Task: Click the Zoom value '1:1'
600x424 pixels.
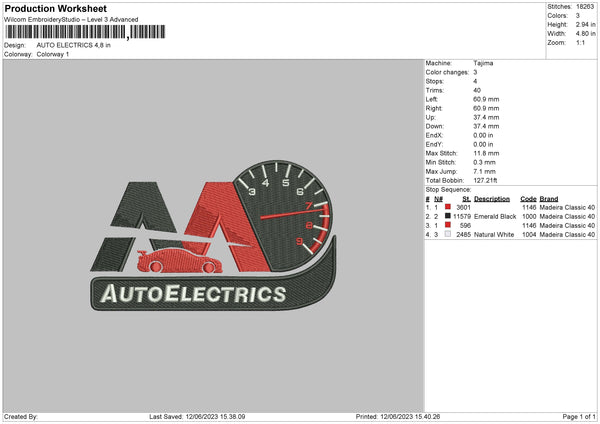Action: pos(580,42)
